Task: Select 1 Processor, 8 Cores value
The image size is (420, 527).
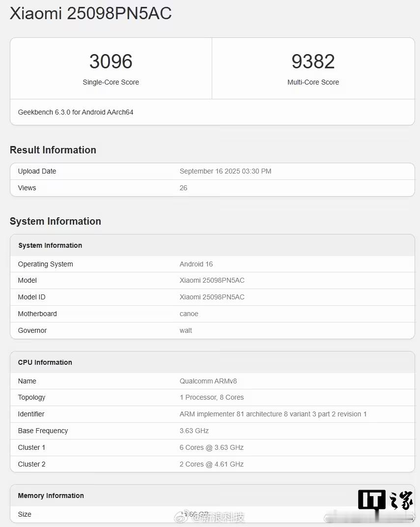Action: tap(212, 397)
